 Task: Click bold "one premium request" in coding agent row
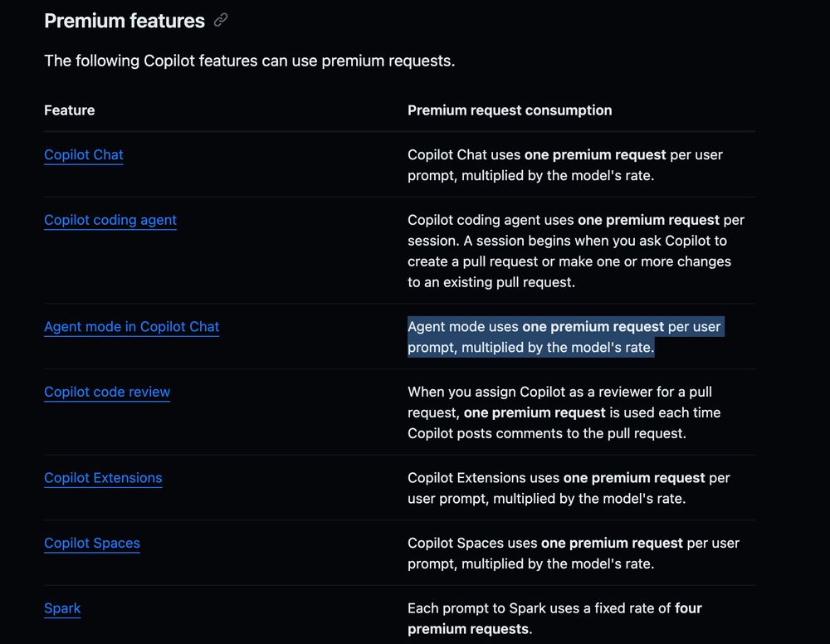pos(648,220)
